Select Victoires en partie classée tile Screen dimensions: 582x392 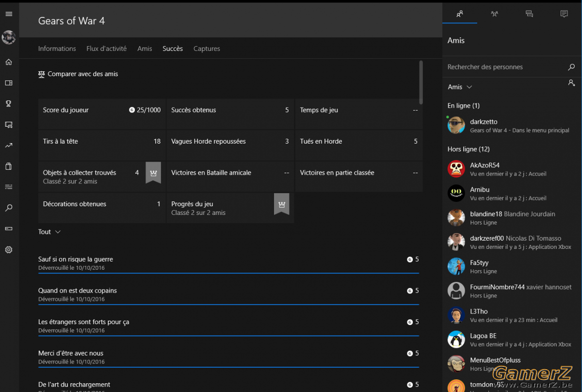(359, 176)
